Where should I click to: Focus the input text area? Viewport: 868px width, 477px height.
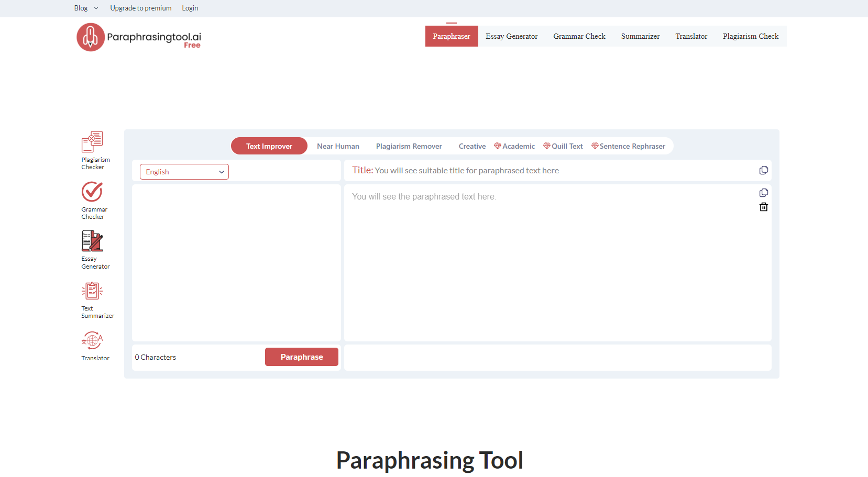(236, 263)
